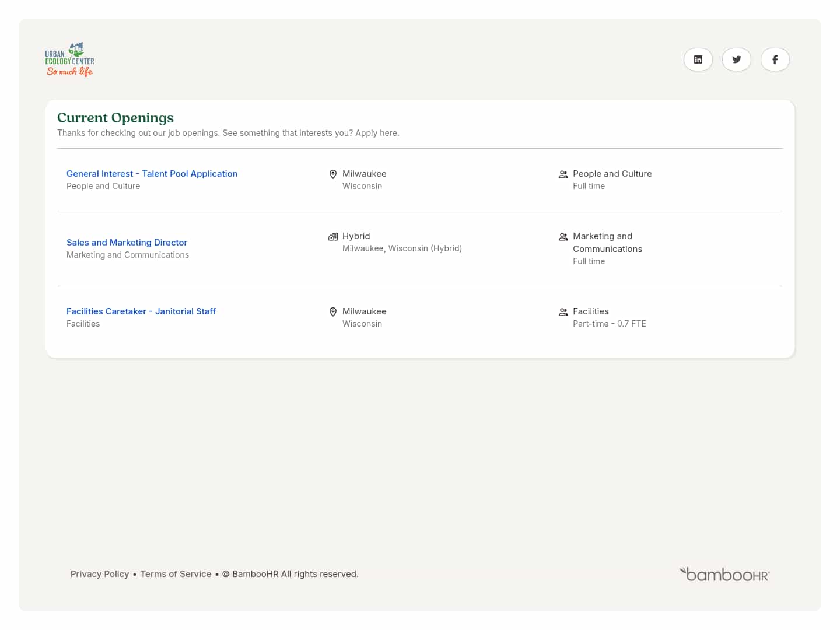This screenshot has height=630, width=840.
Task: Click 'Facilities' department in right column
Action: (591, 311)
